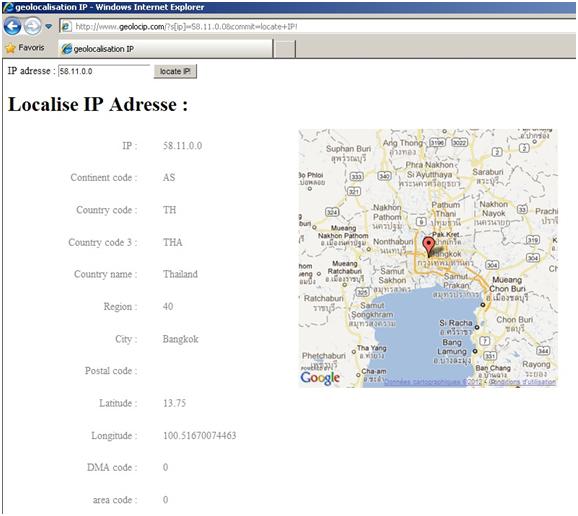Click Nonthaburi label on the map

[393, 242]
